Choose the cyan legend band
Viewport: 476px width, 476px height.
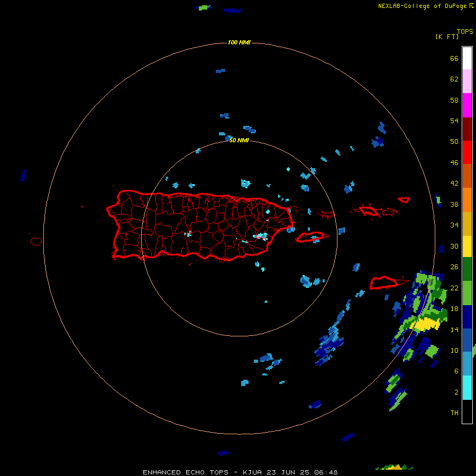[x=467, y=388]
